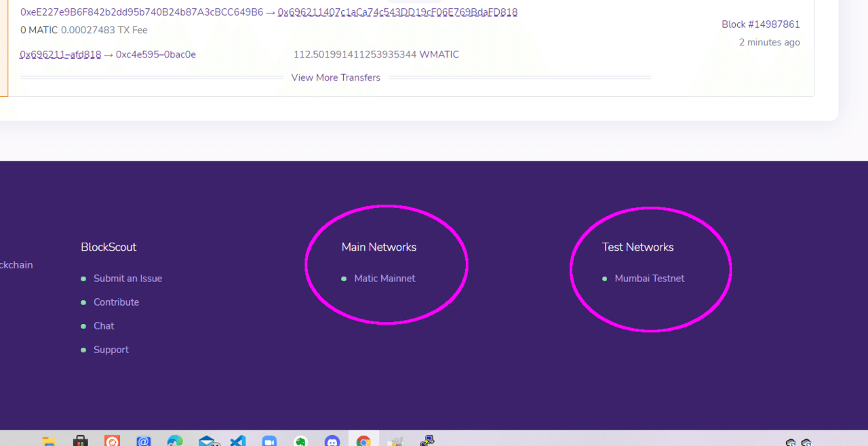
Task: Click the 0.00027483 TX Fee text
Action: click(104, 30)
